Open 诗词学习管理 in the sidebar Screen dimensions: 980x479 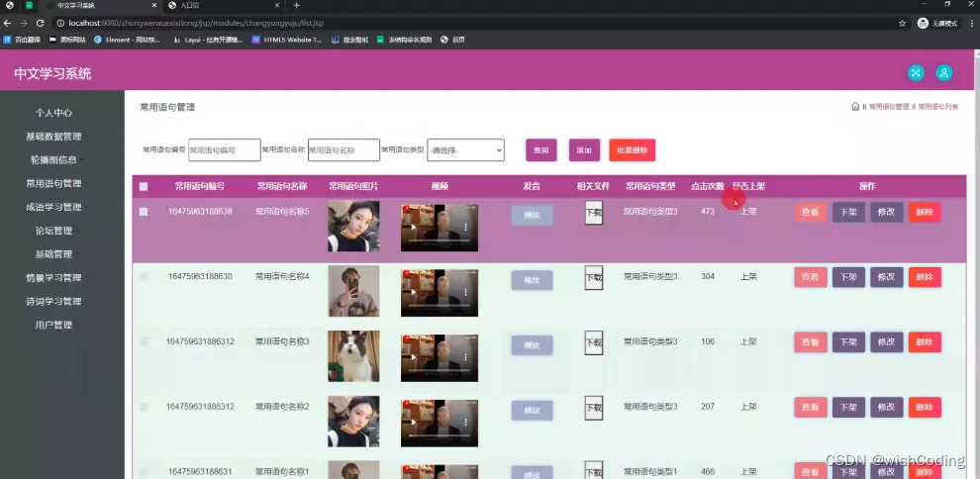(53, 301)
